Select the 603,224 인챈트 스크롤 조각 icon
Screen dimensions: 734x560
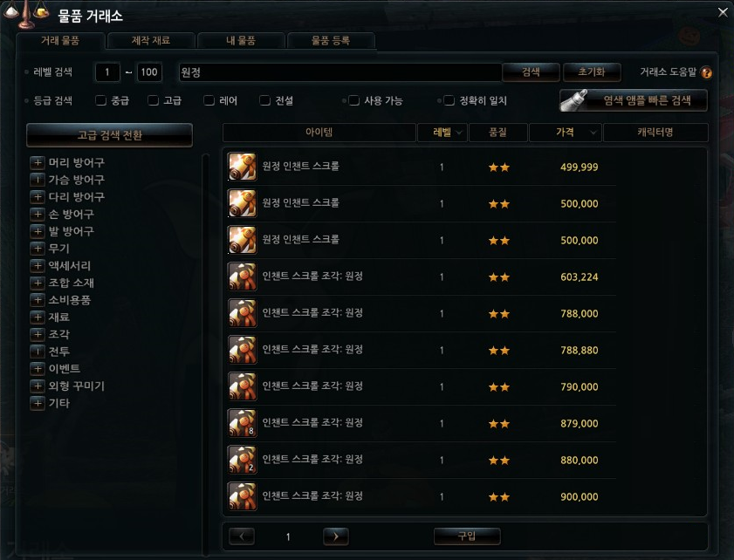[x=242, y=277]
